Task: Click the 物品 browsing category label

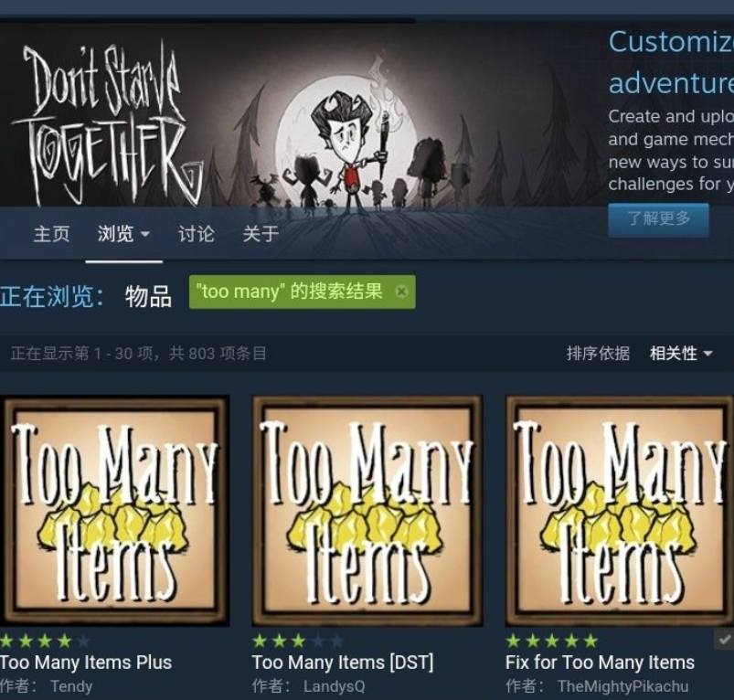Action: (x=148, y=297)
